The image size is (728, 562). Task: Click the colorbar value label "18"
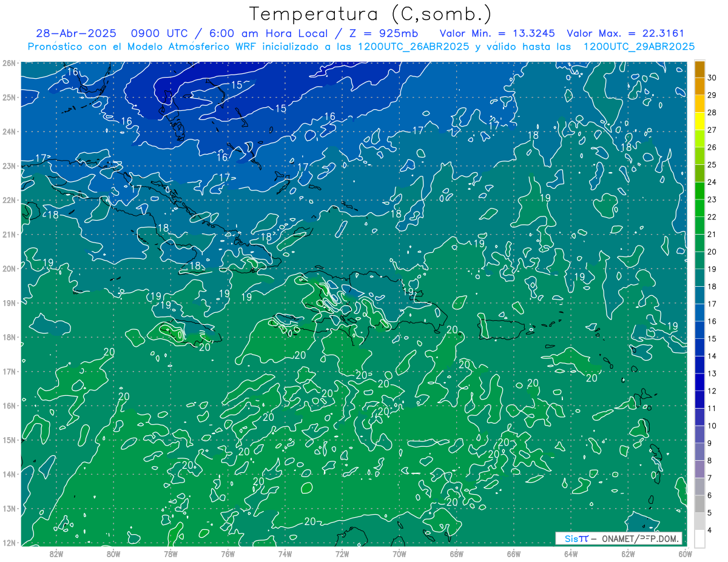click(x=712, y=286)
